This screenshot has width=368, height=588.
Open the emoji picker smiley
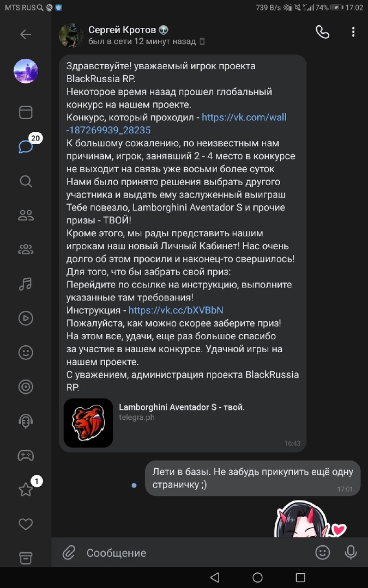coord(323,553)
